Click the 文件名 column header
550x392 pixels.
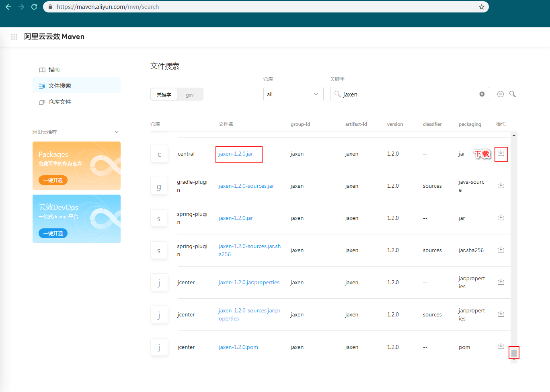point(226,124)
